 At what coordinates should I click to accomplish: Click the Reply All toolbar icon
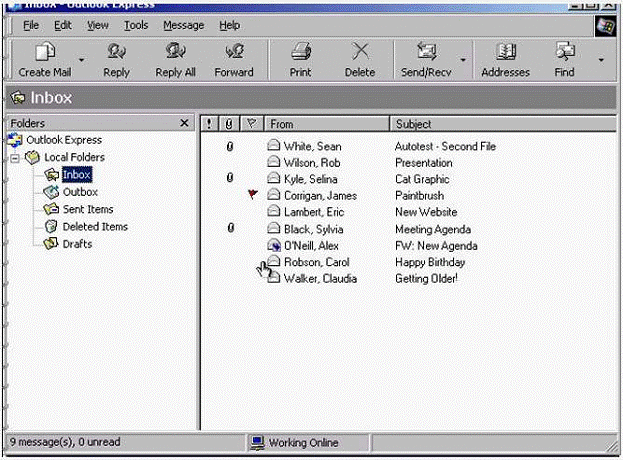pos(175,52)
